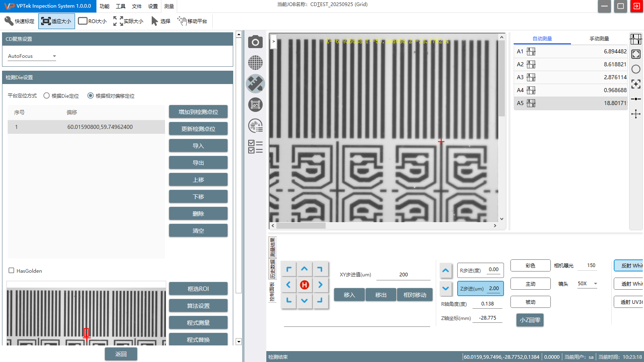Click the quick calibration wrench icon

(9, 21)
